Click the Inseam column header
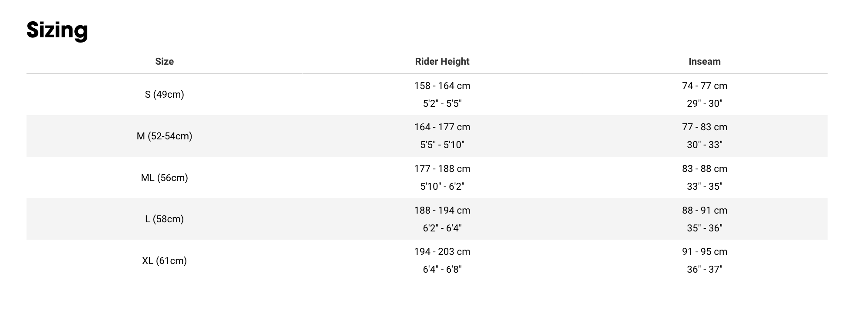This screenshot has width=868, height=310. pyautogui.click(x=704, y=62)
